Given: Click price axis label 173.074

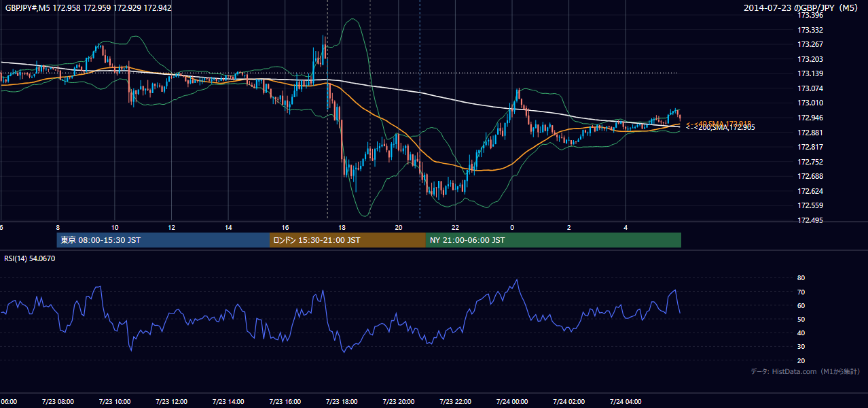Looking at the screenshot, I should (x=810, y=88).
